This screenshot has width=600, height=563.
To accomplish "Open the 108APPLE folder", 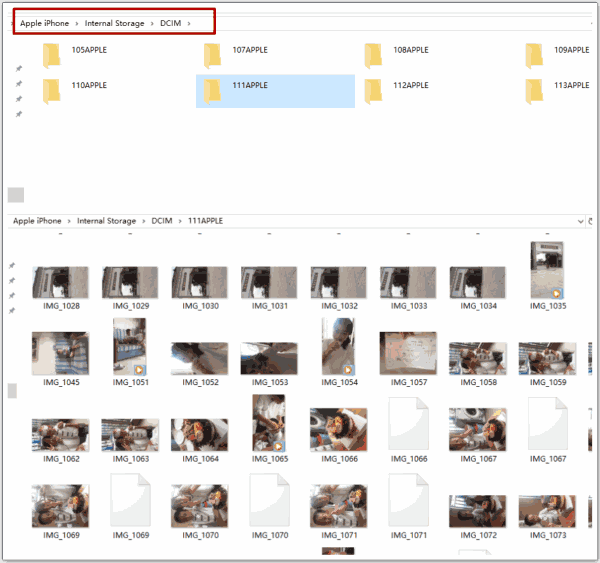I will pyautogui.click(x=396, y=55).
